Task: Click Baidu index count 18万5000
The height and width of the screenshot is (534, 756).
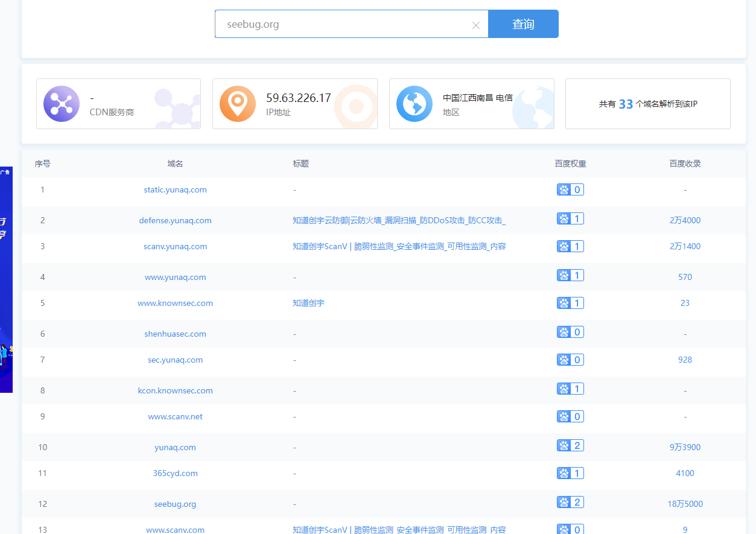Action: [x=685, y=504]
